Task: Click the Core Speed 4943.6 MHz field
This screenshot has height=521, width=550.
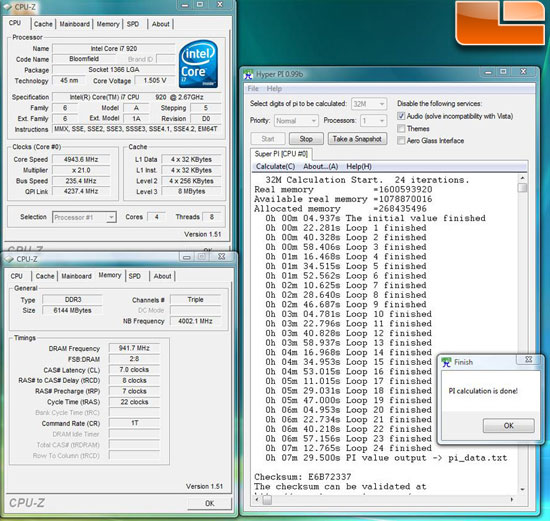Action: tap(81, 160)
